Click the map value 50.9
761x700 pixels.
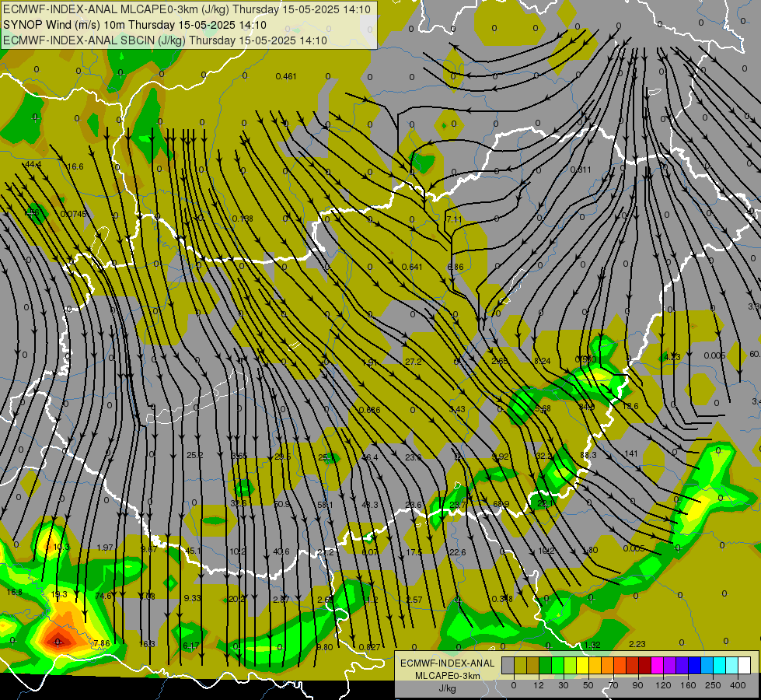click(x=282, y=504)
